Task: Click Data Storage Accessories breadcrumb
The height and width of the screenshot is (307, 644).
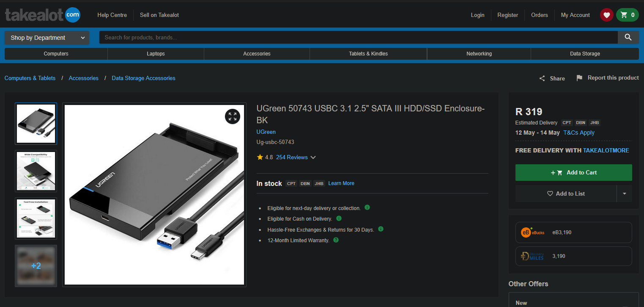Action: (143, 78)
